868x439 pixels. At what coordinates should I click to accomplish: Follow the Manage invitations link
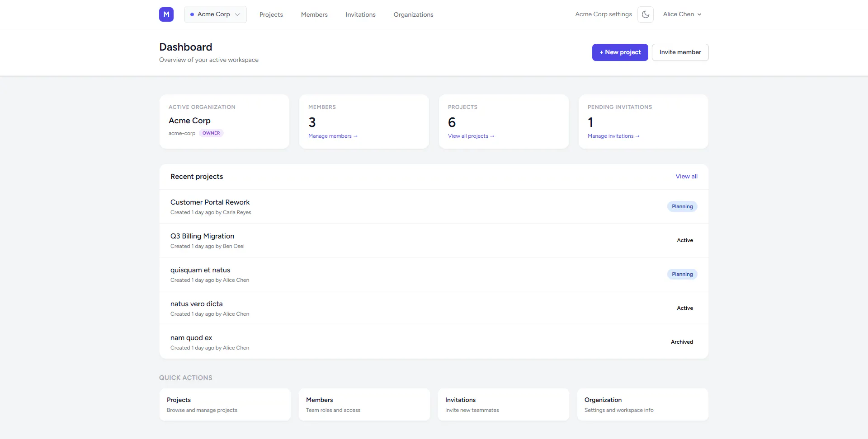[x=613, y=136]
